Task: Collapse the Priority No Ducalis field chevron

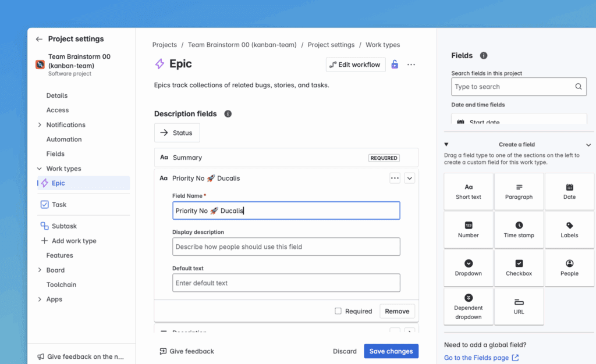Action: click(x=410, y=179)
